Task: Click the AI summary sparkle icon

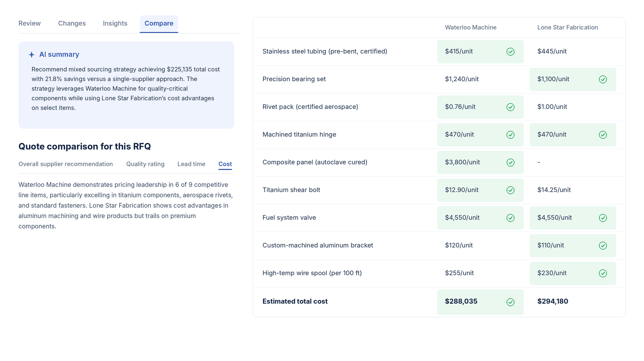Action: 32,55
